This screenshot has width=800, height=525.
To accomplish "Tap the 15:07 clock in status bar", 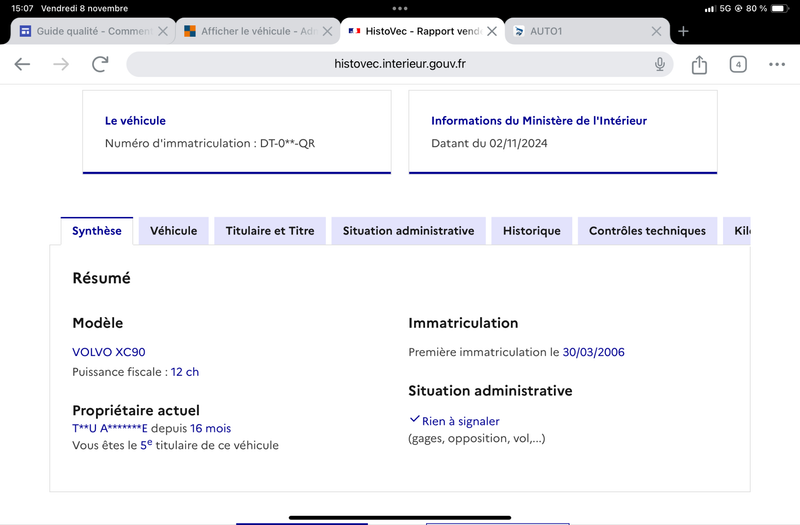I will click(22, 8).
